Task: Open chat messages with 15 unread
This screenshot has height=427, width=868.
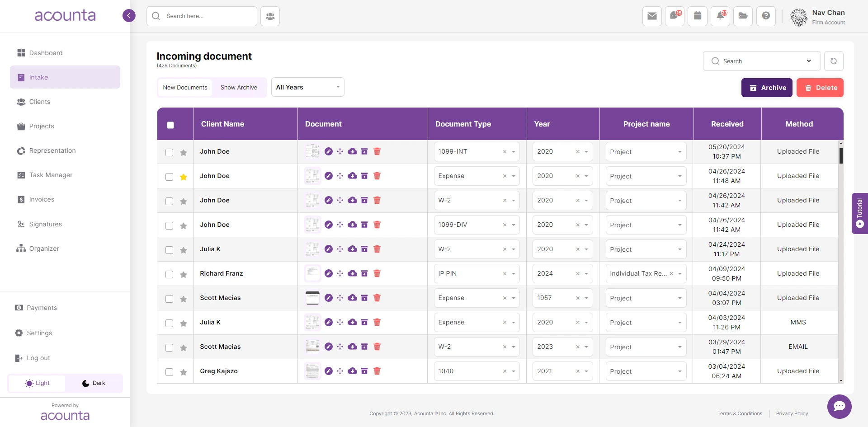Action: point(675,16)
